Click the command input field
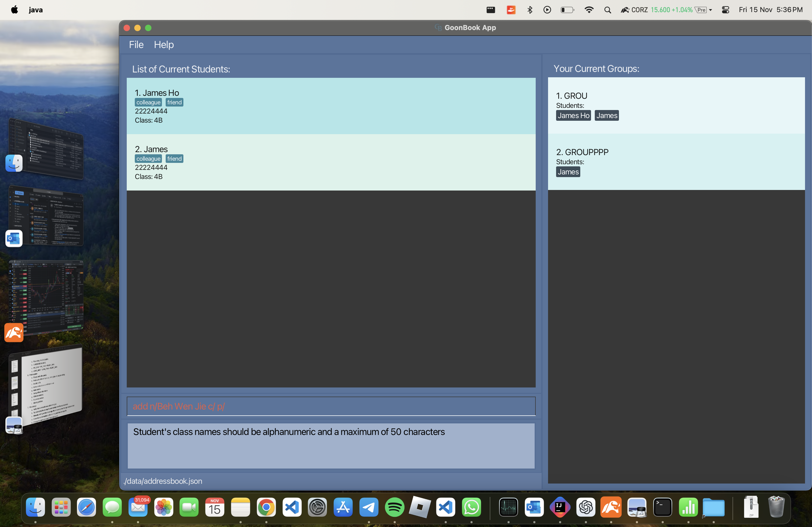Image resolution: width=812 pixels, height=527 pixels. click(x=331, y=406)
